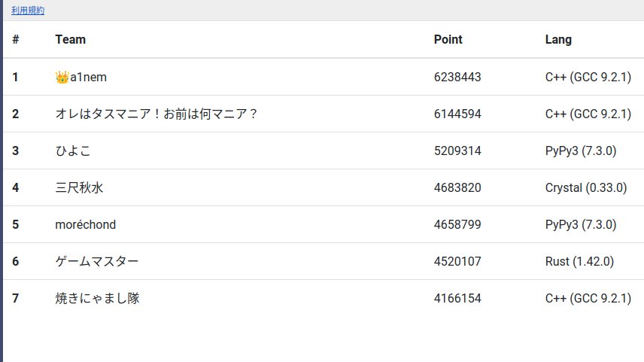
Task: Select the Point column header
Action: (448, 39)
